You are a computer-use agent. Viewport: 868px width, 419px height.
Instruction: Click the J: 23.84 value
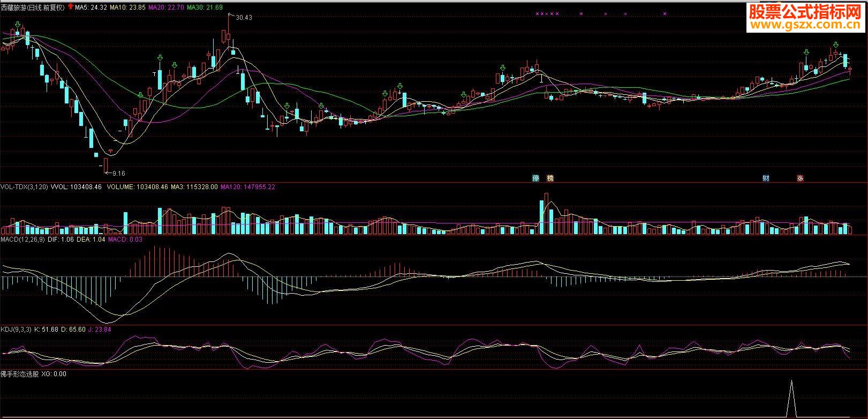point(100,330)
